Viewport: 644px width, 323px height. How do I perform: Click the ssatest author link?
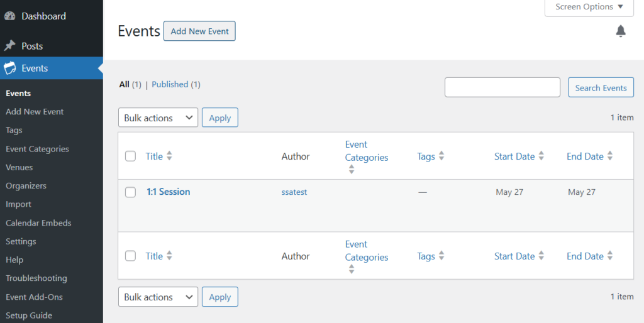(x=294, y=192)
